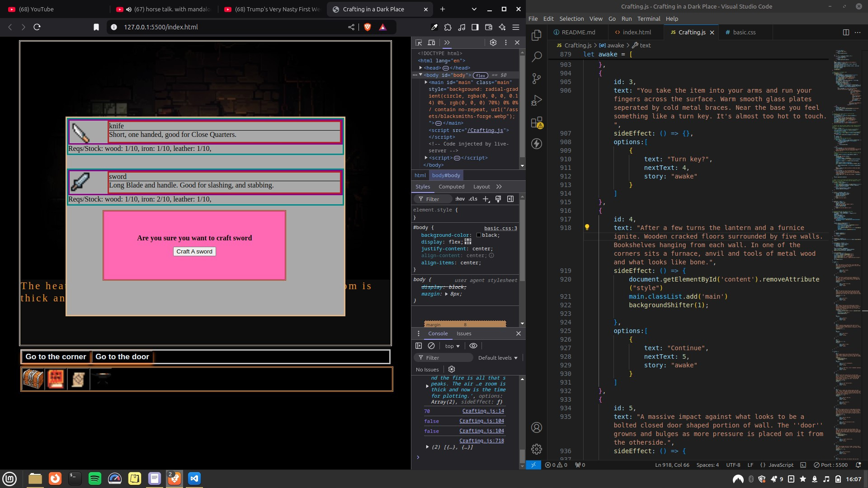Viewport: 868px width, 488px height.
Task: Clear the DevTools console
Action: (431, 346)
